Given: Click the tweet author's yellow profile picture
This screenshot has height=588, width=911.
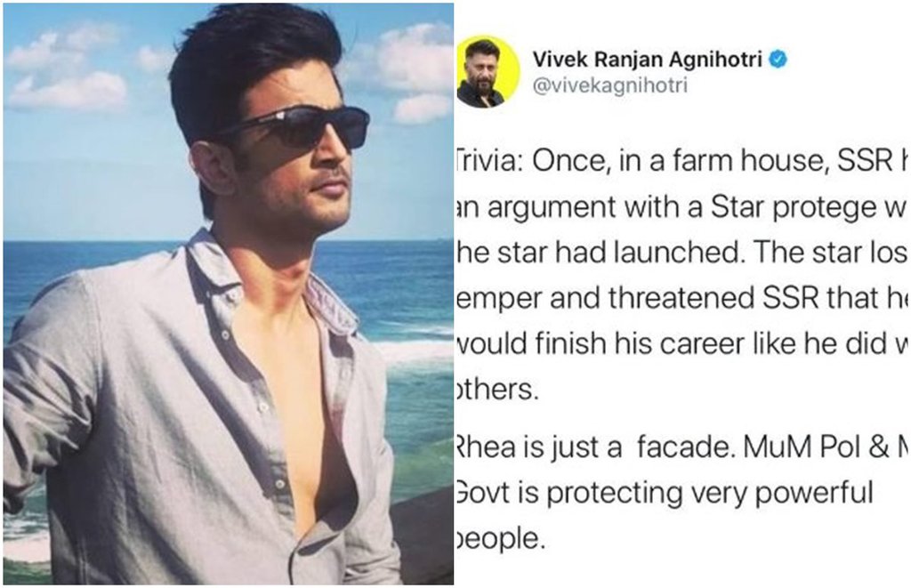Looking at the screenshot, I should pyautogui.click(x=488, y=72).
